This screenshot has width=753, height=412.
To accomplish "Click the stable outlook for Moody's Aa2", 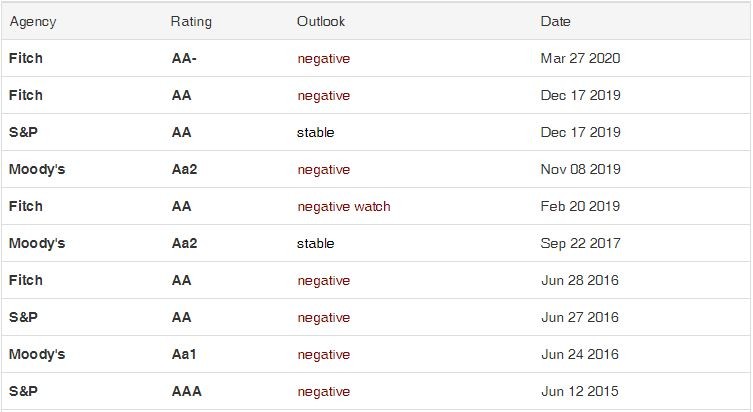I will coord(315,243).
